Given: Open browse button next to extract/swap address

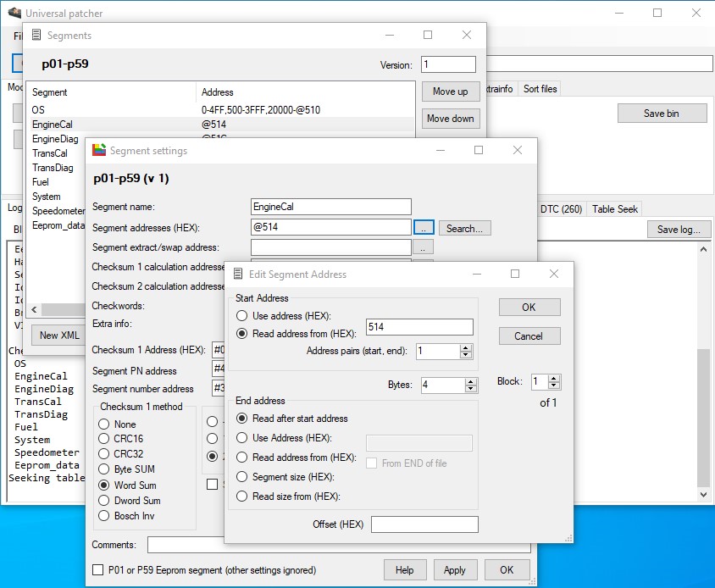Looking at the screenshot, I should coord(424,247).
